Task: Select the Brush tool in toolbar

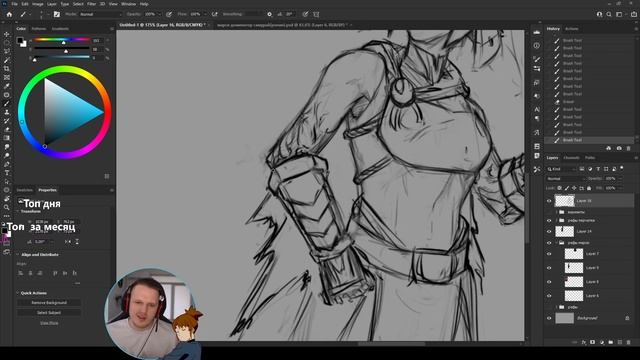Action: [x=7, y=103]
